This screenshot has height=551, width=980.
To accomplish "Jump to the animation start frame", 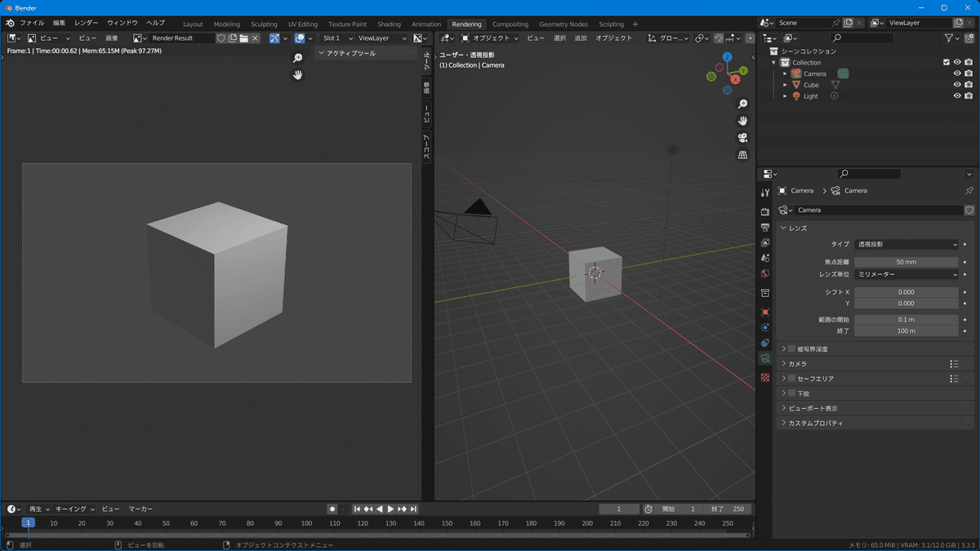I will point(357,509).
